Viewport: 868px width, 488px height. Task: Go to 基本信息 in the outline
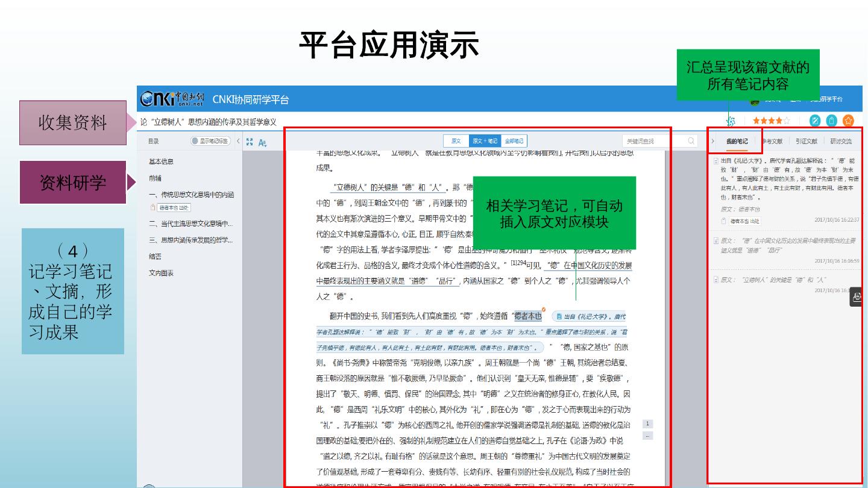(162, 161)
